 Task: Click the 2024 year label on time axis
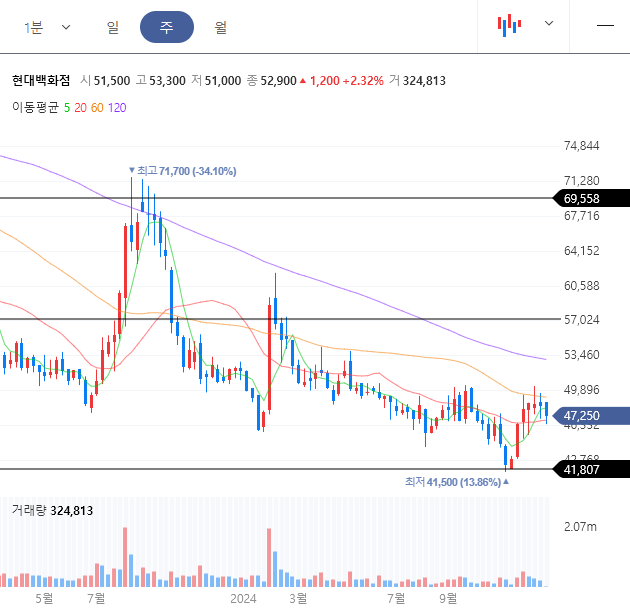[x=243, y=599]
